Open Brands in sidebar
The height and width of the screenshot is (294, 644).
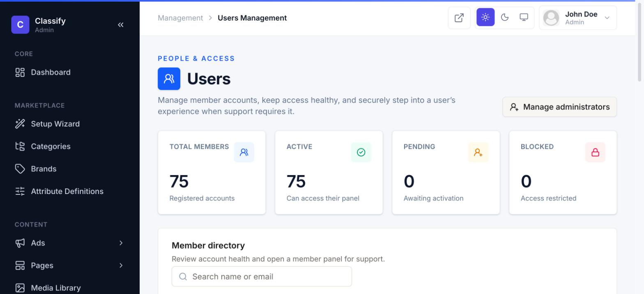[x=70, y=169]
